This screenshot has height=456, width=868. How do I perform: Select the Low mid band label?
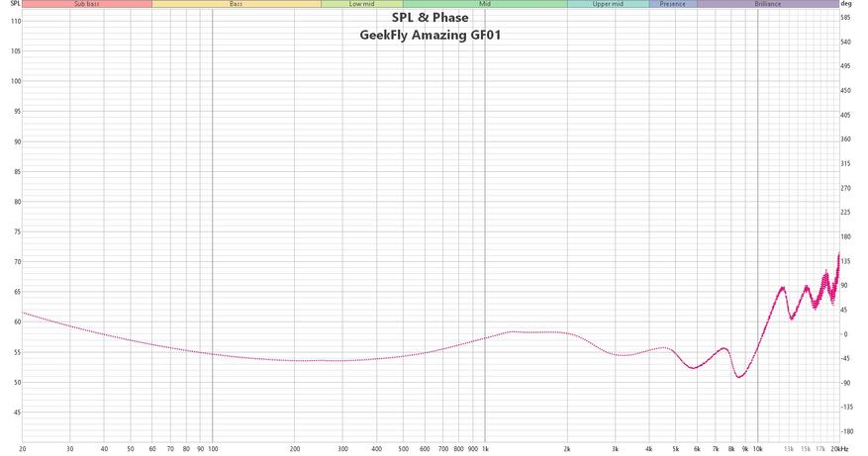tap(361, 4)
